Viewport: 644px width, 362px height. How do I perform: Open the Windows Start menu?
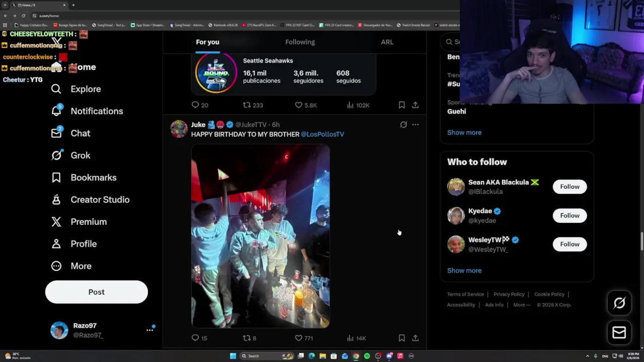(233, 356)
